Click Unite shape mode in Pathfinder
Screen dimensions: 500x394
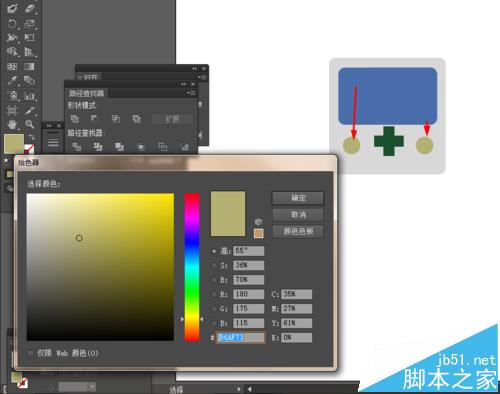[x=75, y=119]
